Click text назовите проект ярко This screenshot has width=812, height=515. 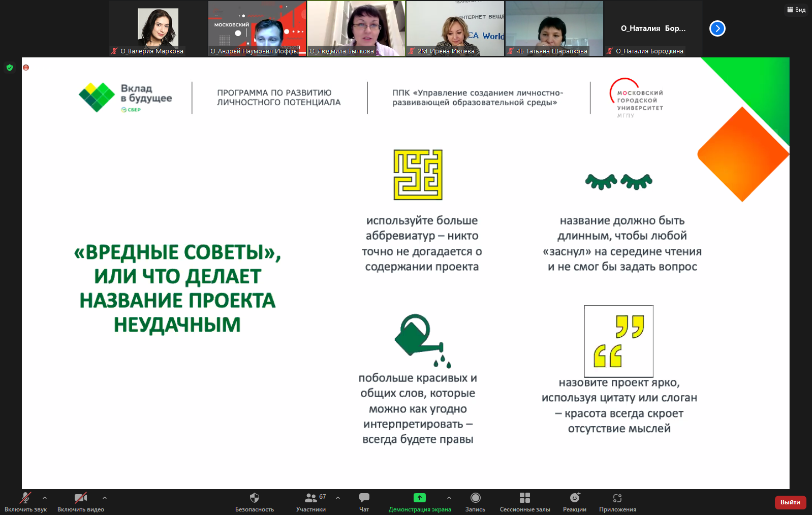click(619, 405)
